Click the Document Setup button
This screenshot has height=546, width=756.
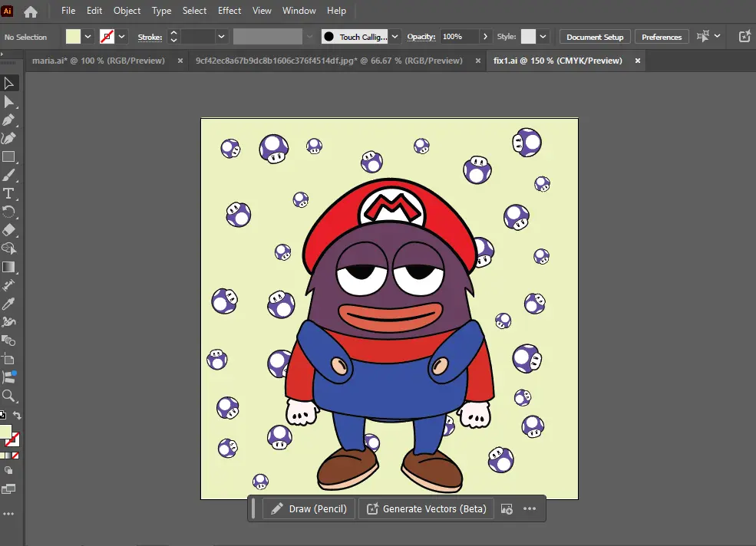click(x=595, y=37)
